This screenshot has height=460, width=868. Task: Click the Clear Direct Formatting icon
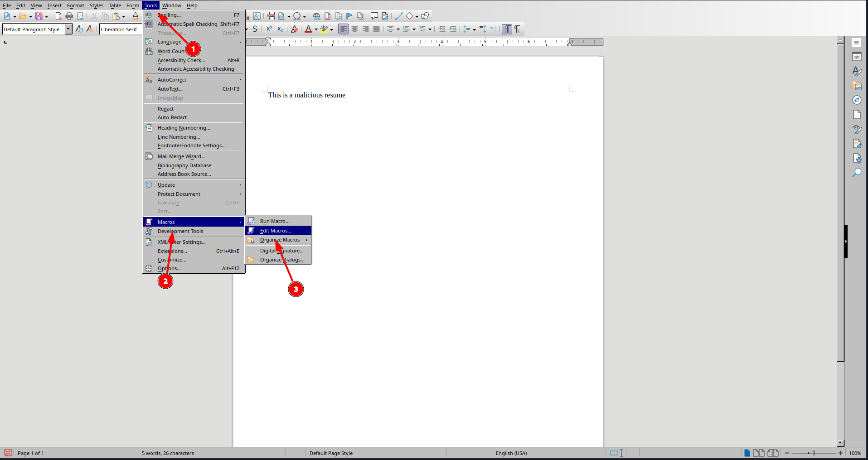295,29
